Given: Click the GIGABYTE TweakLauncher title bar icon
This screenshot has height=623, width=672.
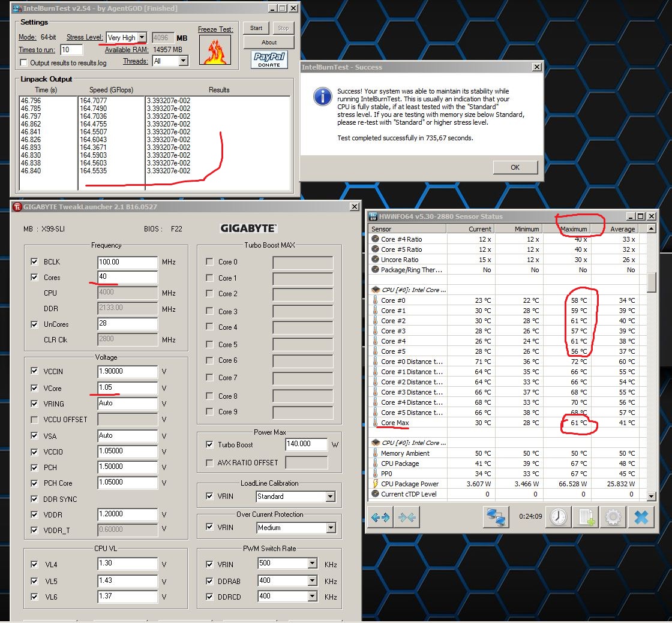Looking at the screenshot, I should click(x=17, y=207).
